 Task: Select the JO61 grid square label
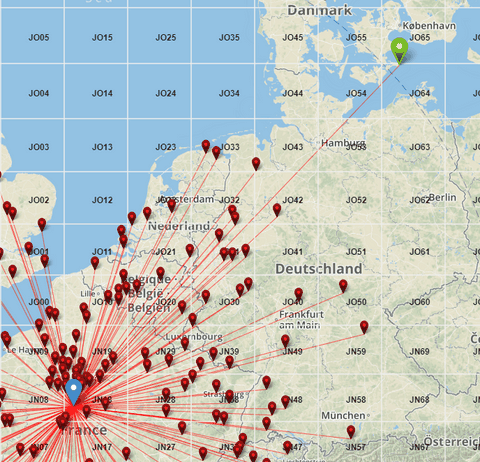(x=419, y=252)
